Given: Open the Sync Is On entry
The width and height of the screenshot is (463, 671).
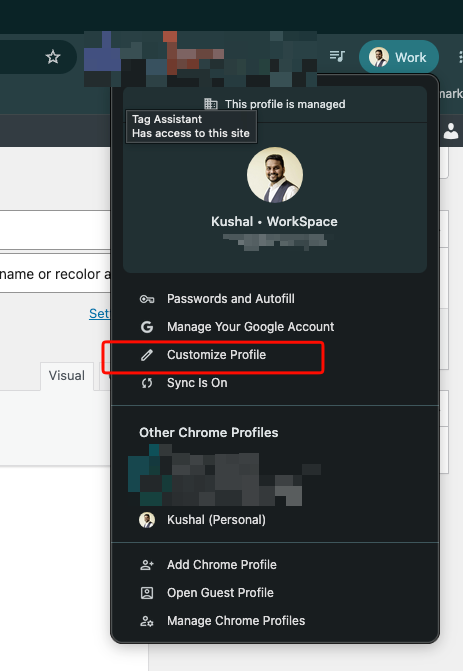Looking at the screenshot, I should 275,383.
